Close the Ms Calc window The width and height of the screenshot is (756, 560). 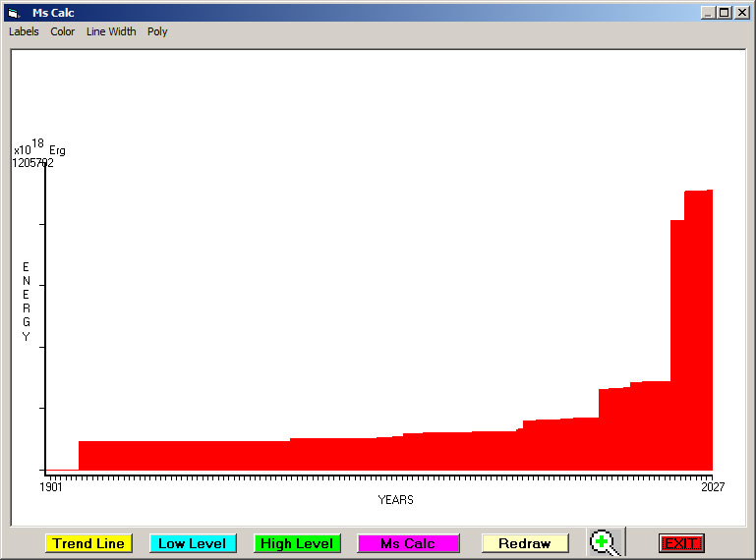(x=740, y=13)
